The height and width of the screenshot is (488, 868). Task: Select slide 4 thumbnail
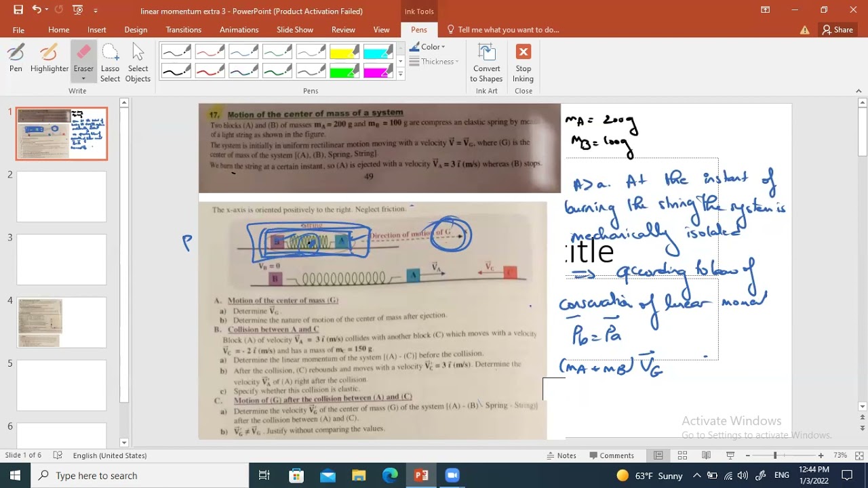coord(61,323)
